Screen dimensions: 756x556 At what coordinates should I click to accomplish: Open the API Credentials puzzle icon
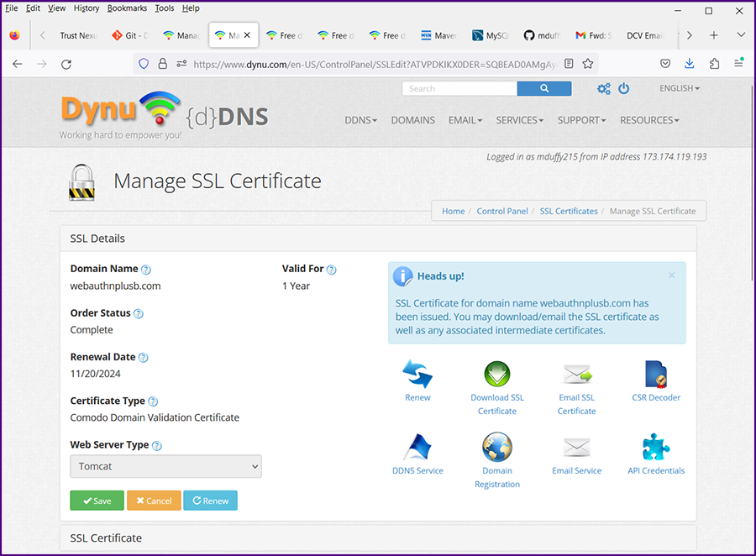(x=656, y=447)
